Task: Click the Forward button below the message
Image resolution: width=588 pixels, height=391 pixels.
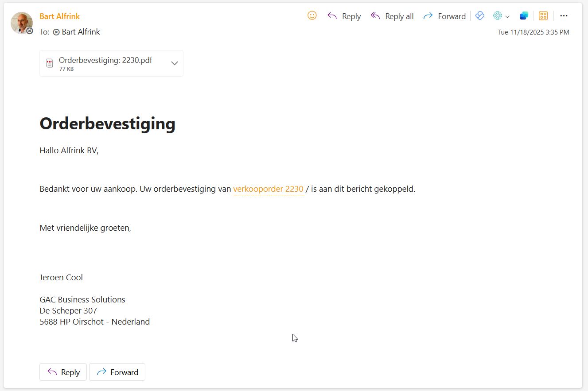Action: [x=117, y=372]
